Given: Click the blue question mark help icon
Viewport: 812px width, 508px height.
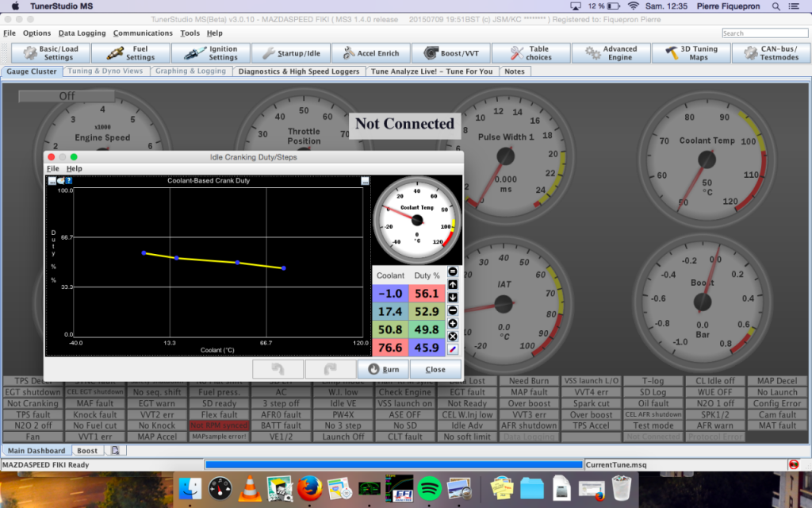Looking at the screenshot, I should [68, 180].
